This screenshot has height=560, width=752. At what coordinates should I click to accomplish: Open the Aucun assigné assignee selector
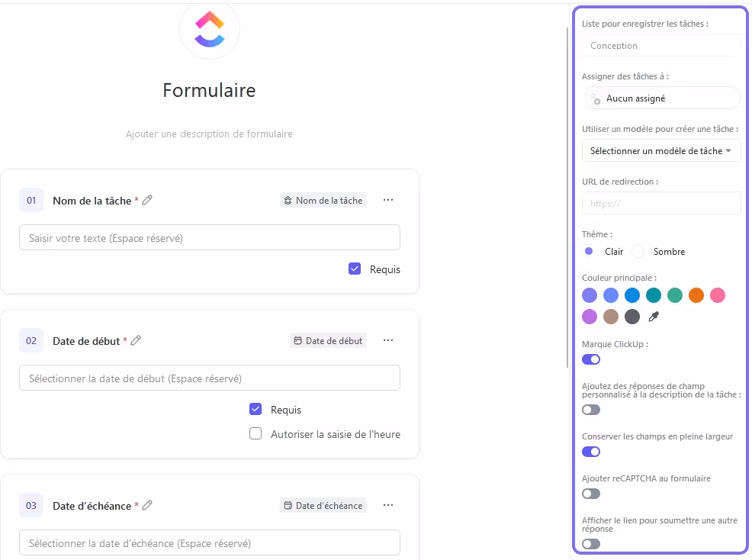[x=661, y=98]
